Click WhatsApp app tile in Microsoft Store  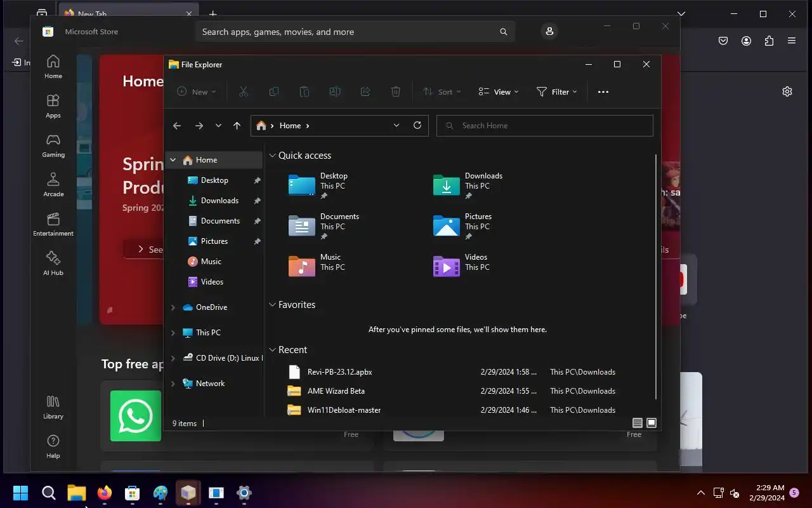click(136, 416)
